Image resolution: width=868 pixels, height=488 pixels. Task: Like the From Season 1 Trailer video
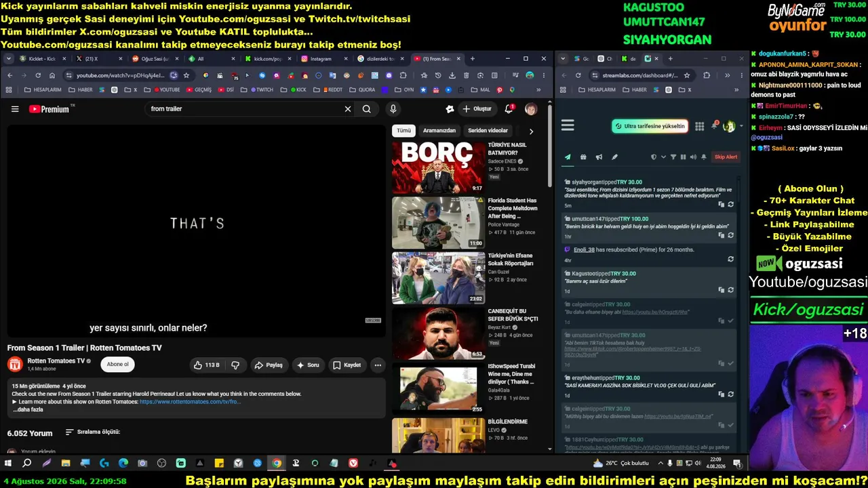(x=206, y=365)
